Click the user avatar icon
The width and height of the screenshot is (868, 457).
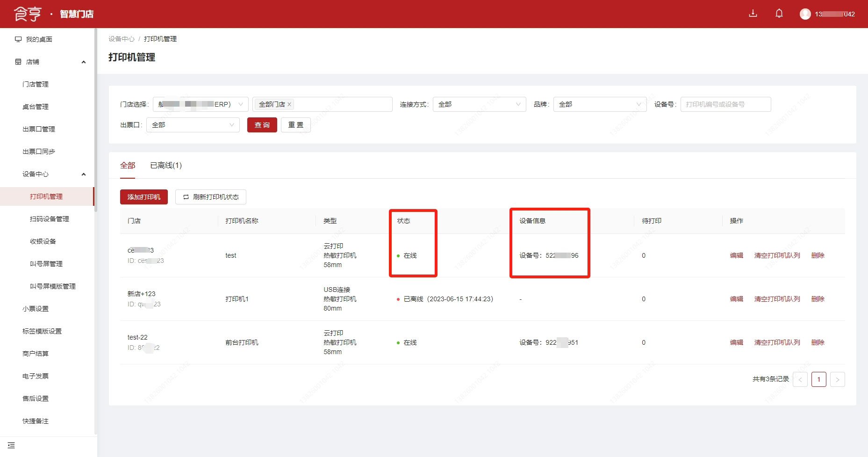(805, 14)
